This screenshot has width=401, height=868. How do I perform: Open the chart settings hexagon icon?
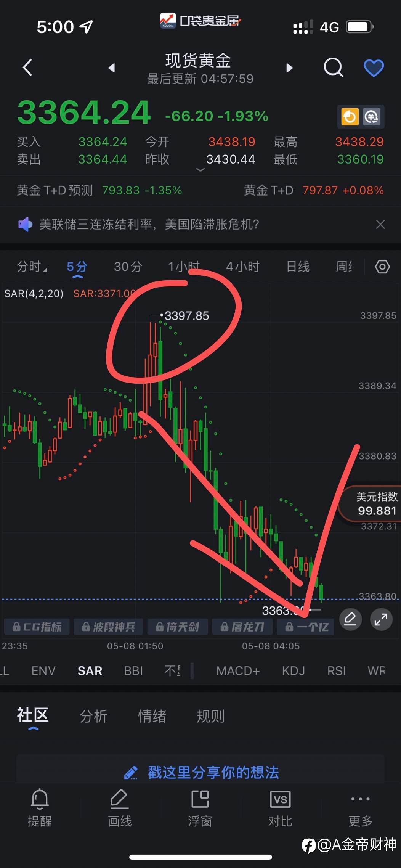click(382, 267)
